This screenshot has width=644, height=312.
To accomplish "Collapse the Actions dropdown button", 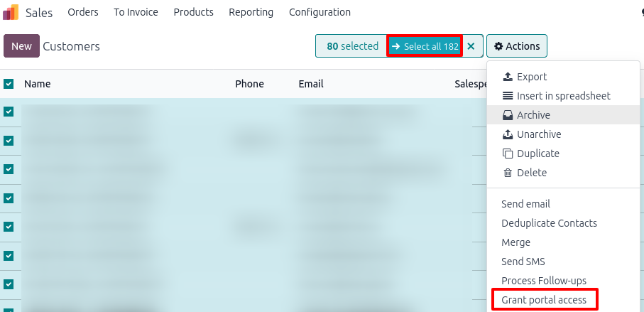I will tap(517, 46).
